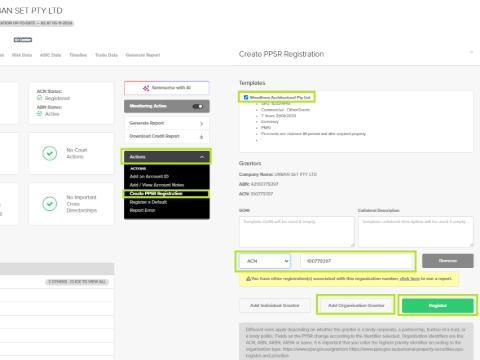The height and width of the screenshot is (360, 480).
Task: Open Generate Report row in side panel
Action: point(167,123)
